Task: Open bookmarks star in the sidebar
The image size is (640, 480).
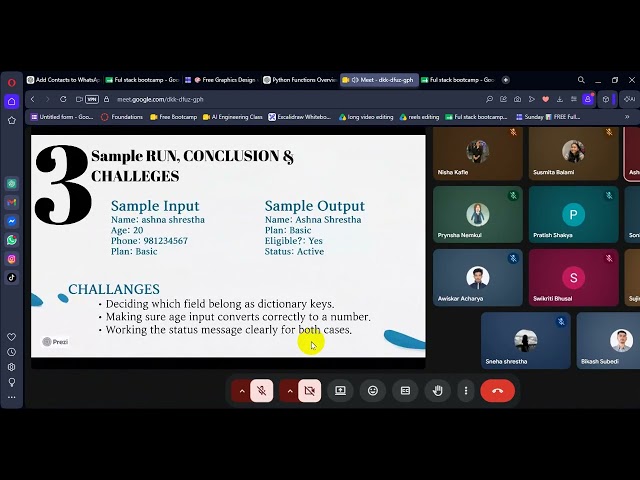Action: click(11, 120)
